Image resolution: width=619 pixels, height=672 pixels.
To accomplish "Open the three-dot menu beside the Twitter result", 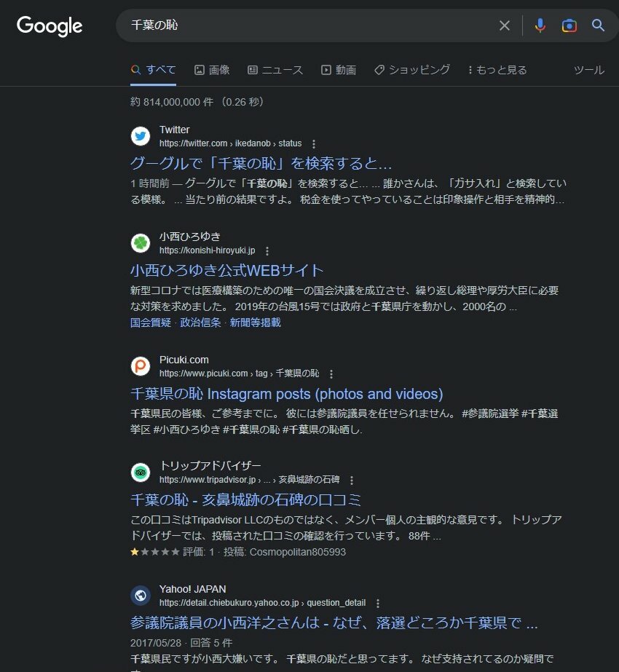I will click(x=314, y=143).
